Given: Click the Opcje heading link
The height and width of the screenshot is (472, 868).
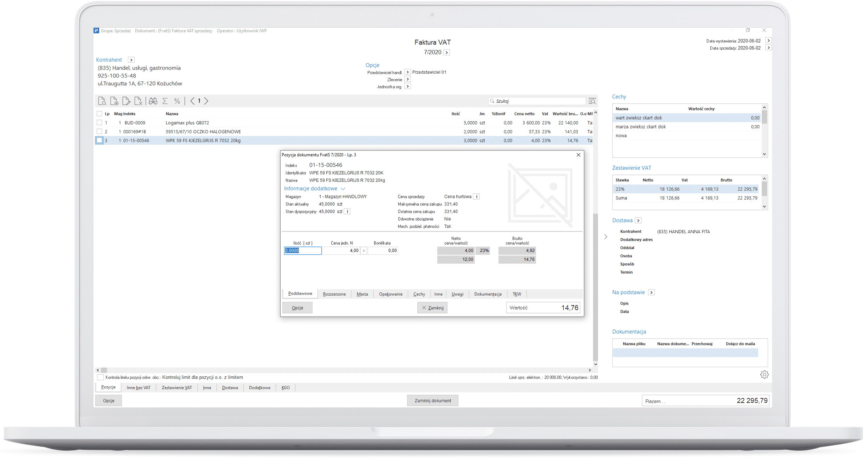Looking at the screenshot, I should point(372,65).
